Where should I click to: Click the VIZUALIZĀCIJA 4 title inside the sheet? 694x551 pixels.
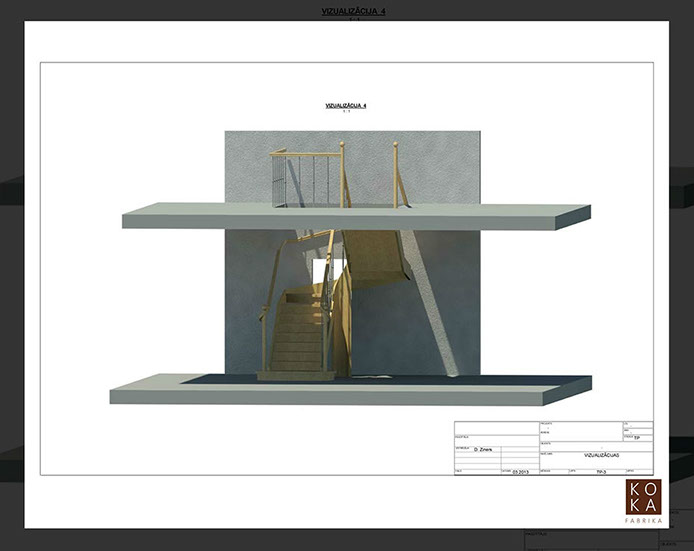click(x=346, y=105)
